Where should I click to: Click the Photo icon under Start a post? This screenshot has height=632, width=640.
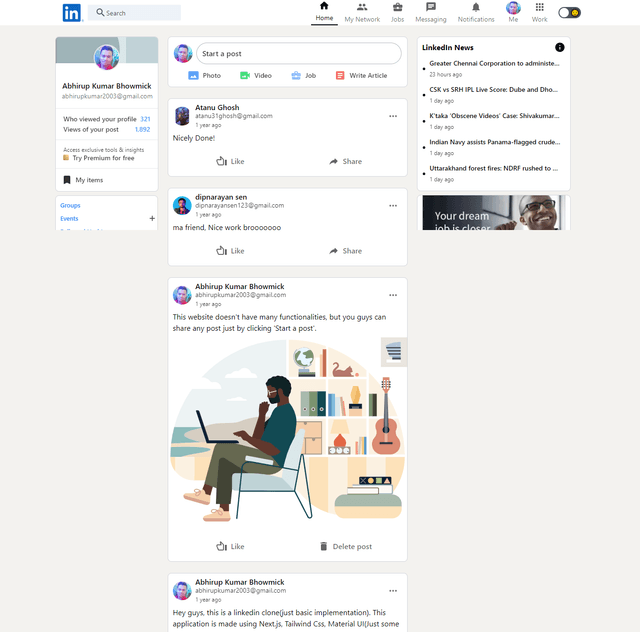[x=193, y=76]
